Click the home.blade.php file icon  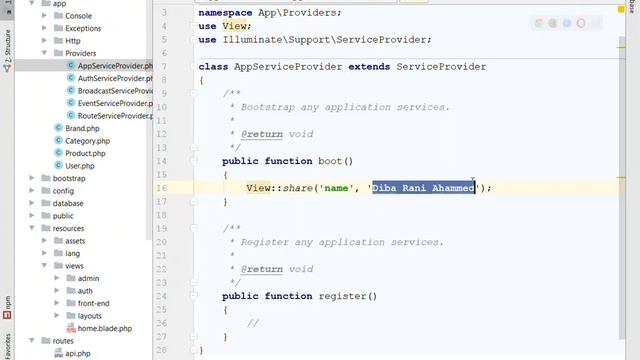[x=71, y=328]
